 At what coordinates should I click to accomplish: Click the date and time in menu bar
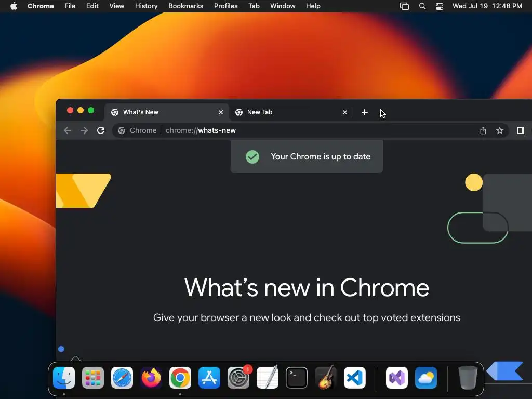pos(487,6)
